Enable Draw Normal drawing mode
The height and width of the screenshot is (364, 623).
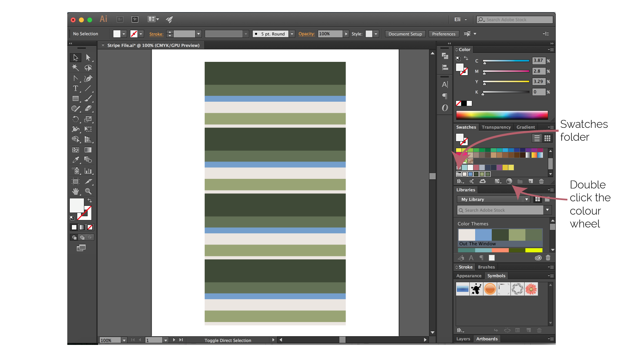click(x=74, y=237)
